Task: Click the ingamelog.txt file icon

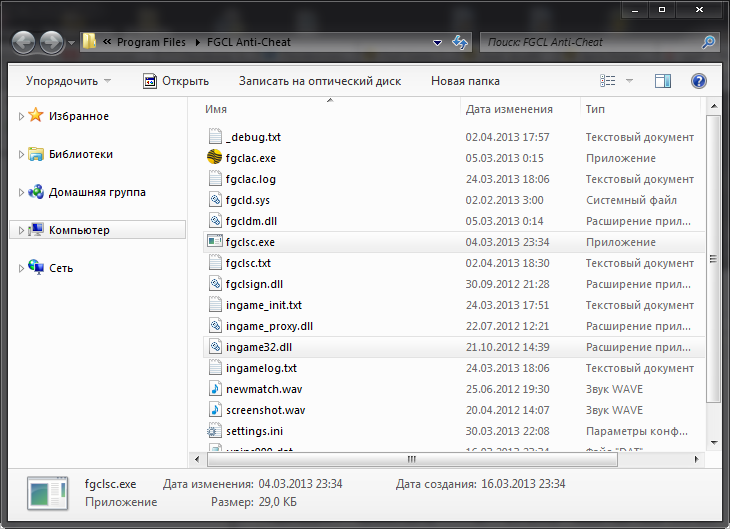Action: [x=215, y=367]
